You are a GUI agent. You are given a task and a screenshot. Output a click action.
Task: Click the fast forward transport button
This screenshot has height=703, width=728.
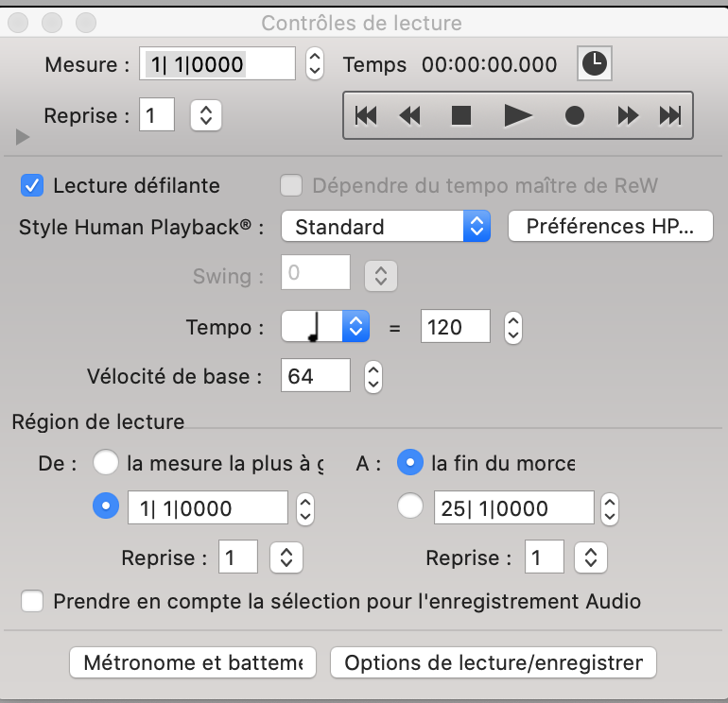pos(628,116)
